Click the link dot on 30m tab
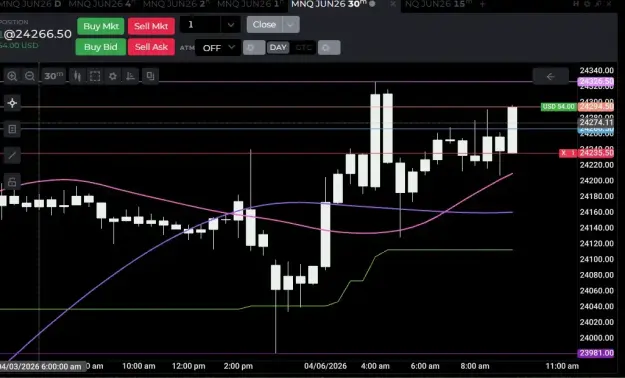 [x=372, y=4]
